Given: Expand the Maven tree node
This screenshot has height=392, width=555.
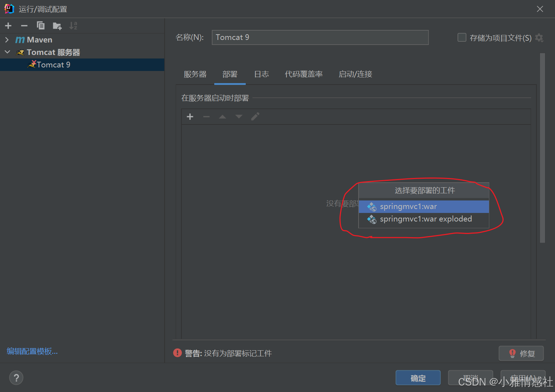Looking at the screenshot, I should [x=7, y=40].
